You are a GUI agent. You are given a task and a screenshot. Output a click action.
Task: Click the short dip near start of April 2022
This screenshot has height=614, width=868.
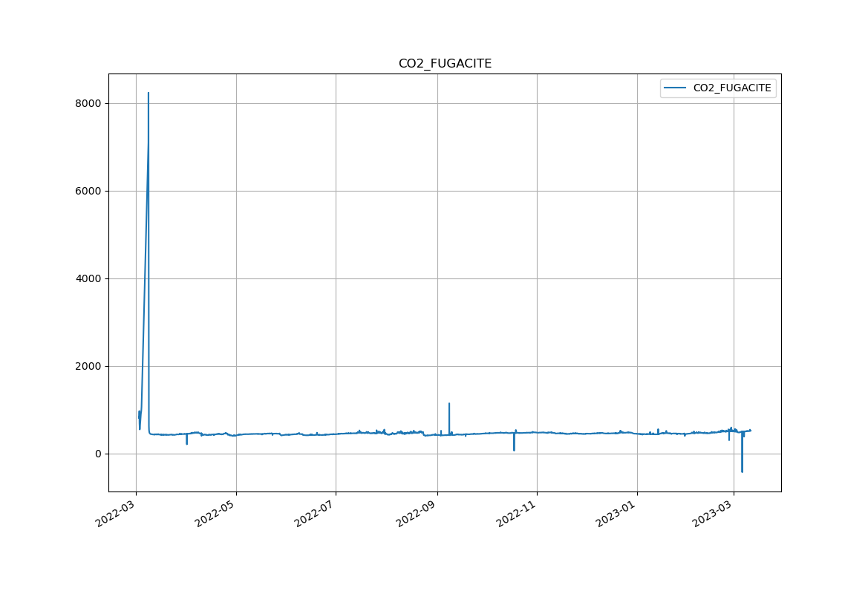186,444
